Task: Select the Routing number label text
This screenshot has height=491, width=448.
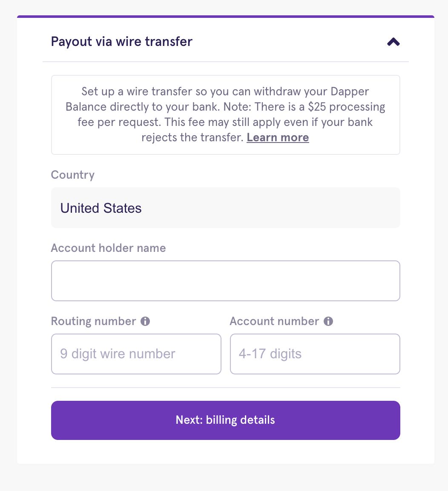Action: (x=93, y=321)
